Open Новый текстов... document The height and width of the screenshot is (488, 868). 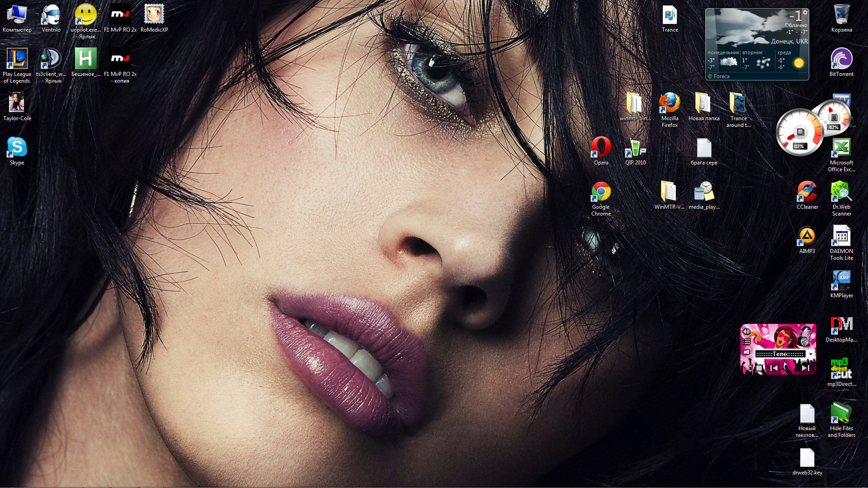click(807, 420)
